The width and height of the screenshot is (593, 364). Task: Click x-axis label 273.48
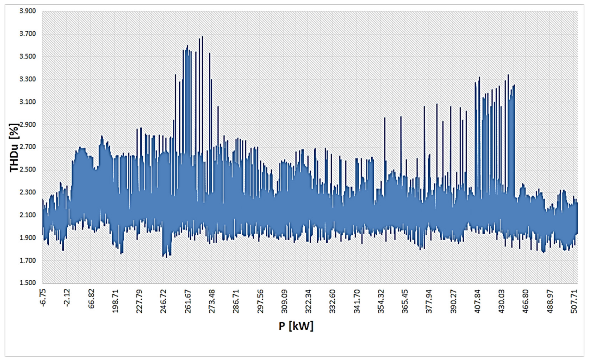212,301
